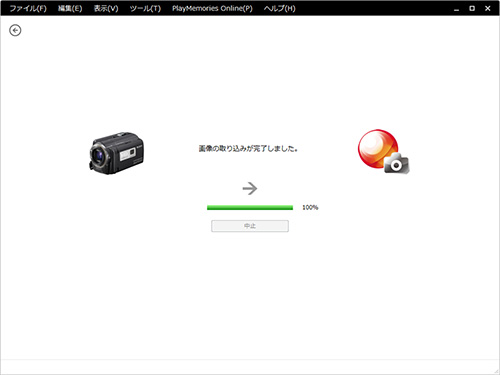The height and width of the screenshot is (375, 500).
Task: Maximize the PlayMemories window
Action: pos(472,8)
